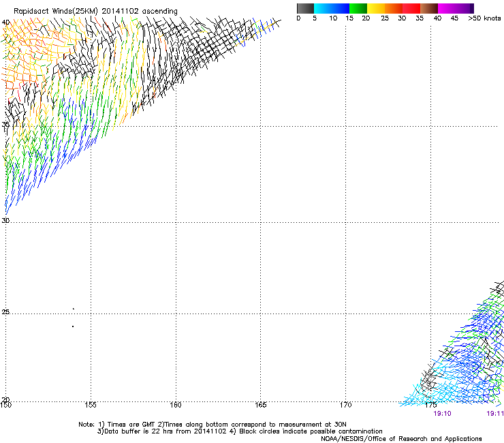Click the '>50 knots' legend label
This screenshot has width=504, height=443.
(484, 18)
